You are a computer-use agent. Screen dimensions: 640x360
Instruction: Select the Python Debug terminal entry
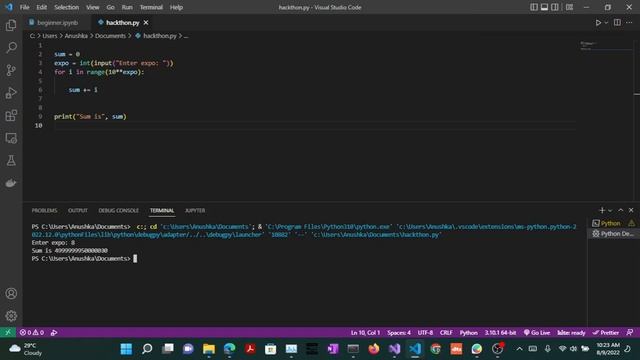[x=613, y=234]
